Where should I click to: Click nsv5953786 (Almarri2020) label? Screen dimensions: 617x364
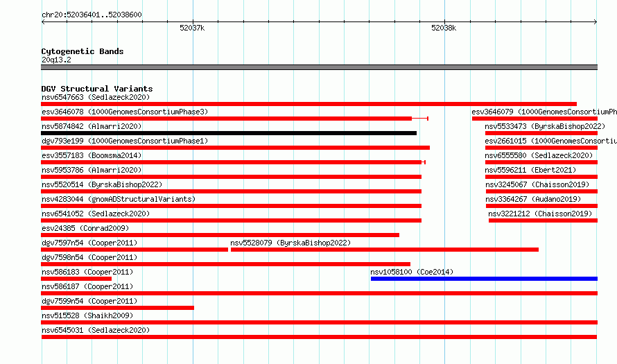point(92,170)
